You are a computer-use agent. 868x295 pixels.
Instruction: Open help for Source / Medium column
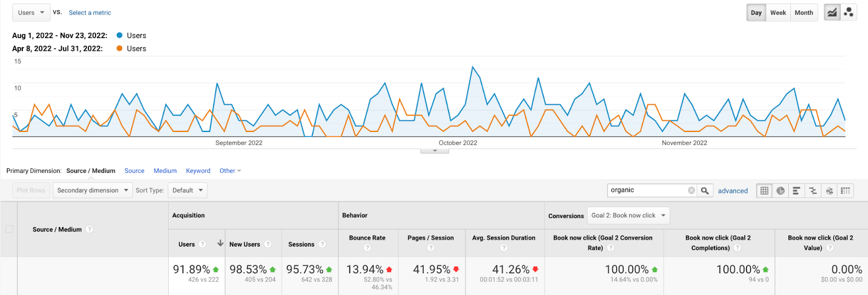[90, 229]
